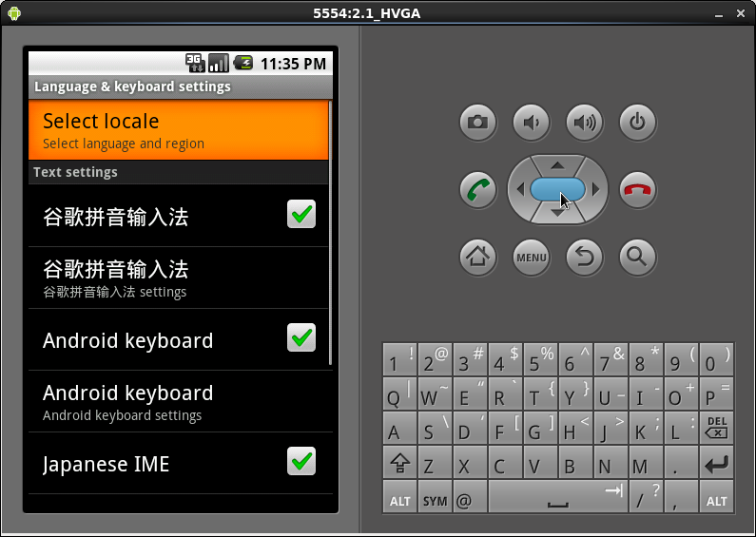Click the back arrow hardware button
The image size is (756, 537).
click(585, 257)
